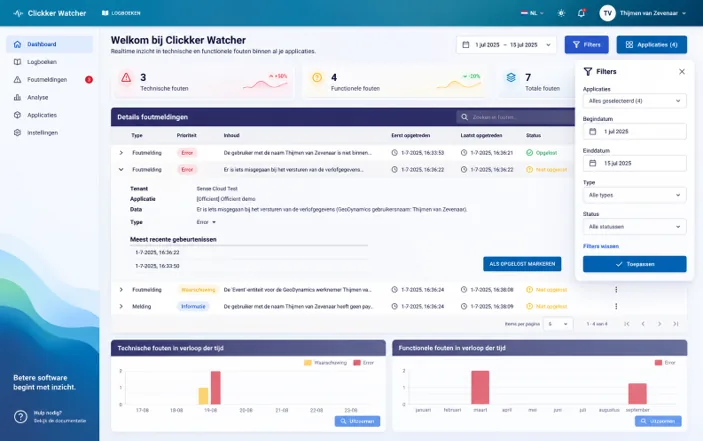This screenshot has width=703, height=441.
Task: Click the Einddatum field with 15 jul 2025
Action: pos(634,164)
